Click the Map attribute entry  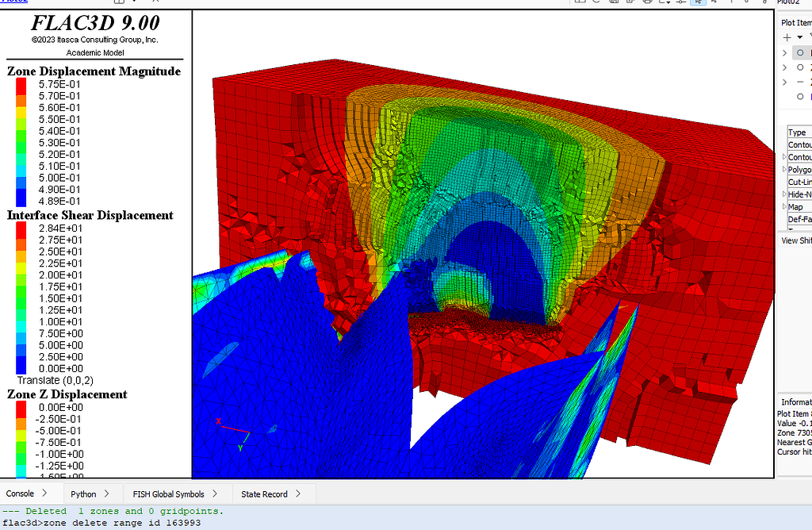796,206
